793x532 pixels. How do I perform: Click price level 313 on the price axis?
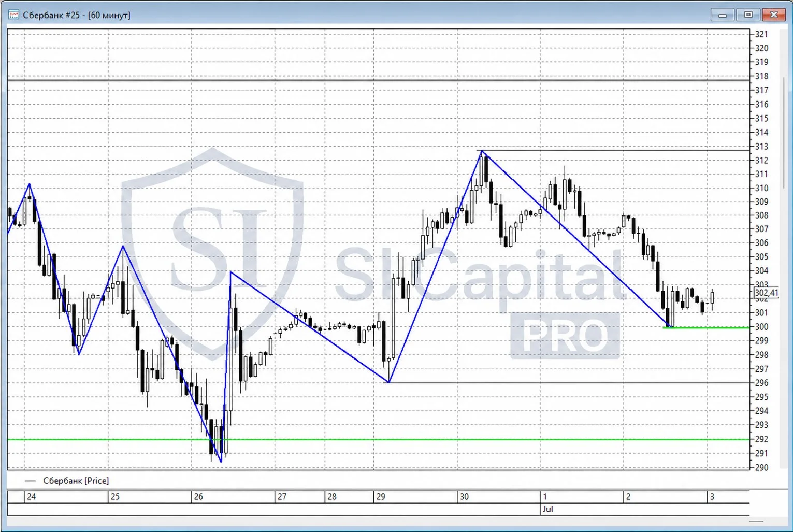[x=761, y=147]
